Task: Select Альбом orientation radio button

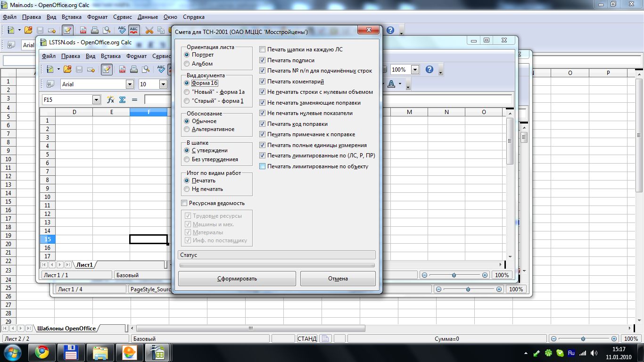Action: coord(198,64)
